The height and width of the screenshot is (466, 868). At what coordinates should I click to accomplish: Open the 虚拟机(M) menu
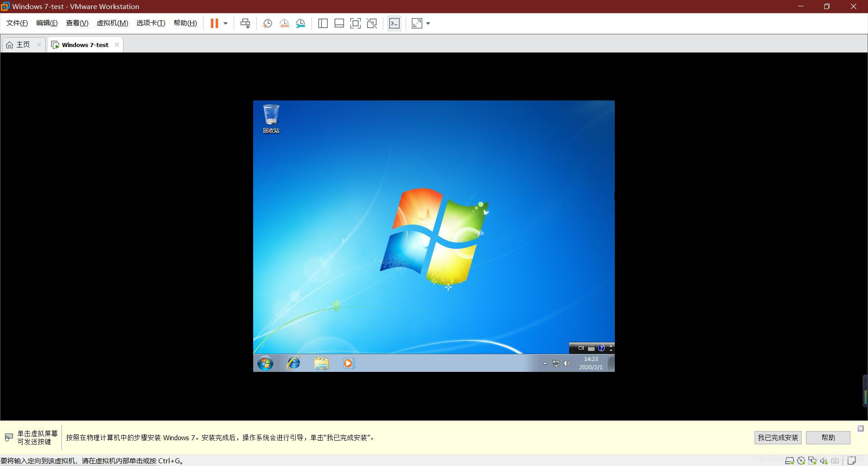(112, 23)
